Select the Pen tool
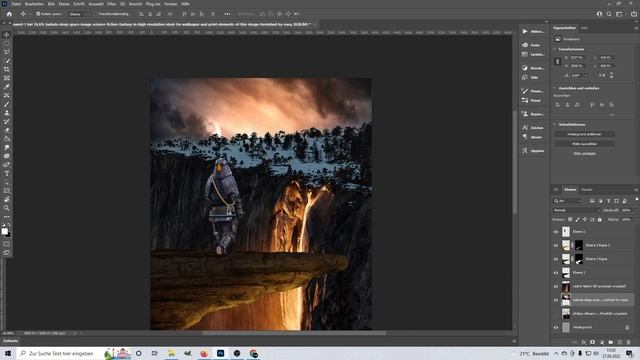The image size is (640, 360). point(7,165)
